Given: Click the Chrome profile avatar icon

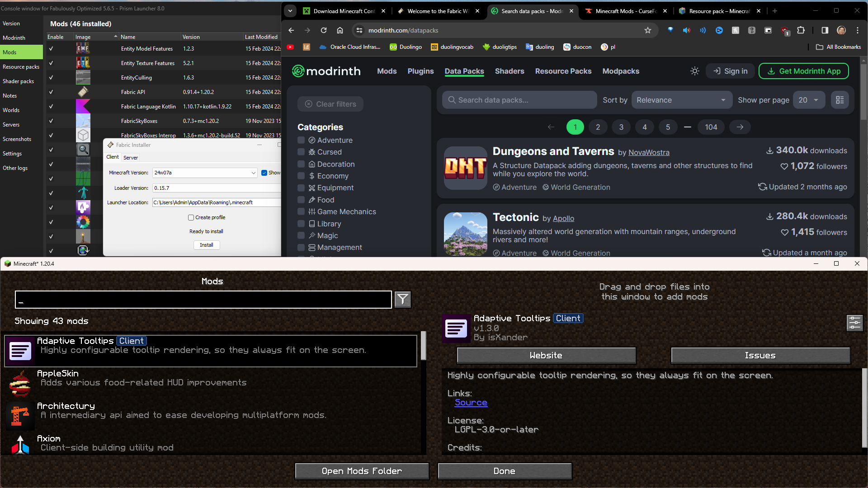Looking at the screenshot, I should (841, 30).
